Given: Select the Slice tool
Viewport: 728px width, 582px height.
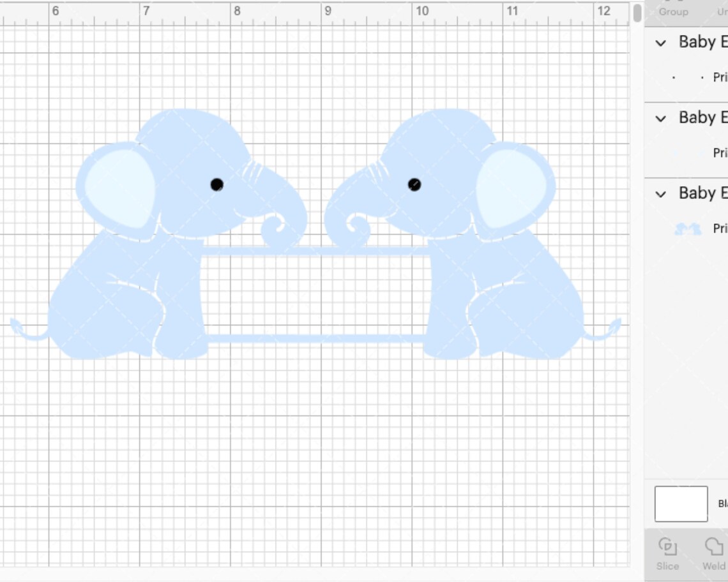Looking at the screenshot, I should (667, 554).
